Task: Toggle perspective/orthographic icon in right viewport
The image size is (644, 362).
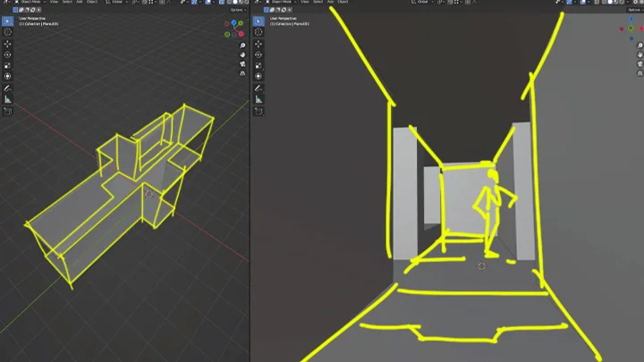Action: [640, 73]
